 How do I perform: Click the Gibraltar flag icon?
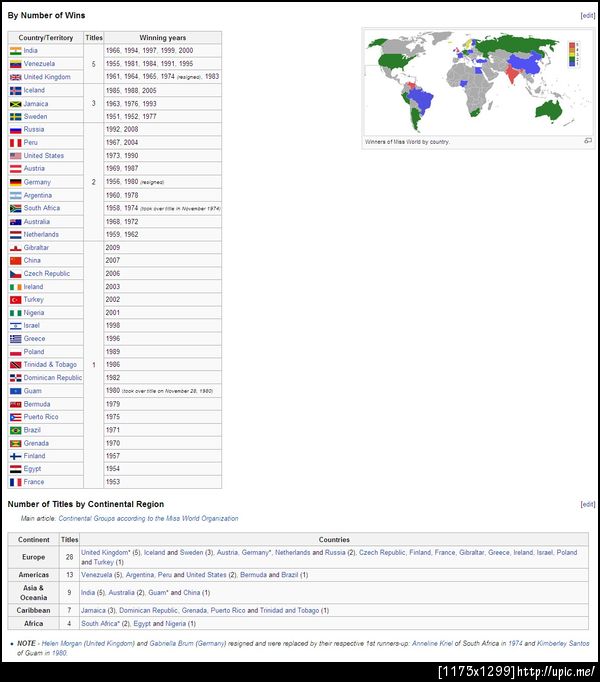pyautogui.click(x=16, y=248)
